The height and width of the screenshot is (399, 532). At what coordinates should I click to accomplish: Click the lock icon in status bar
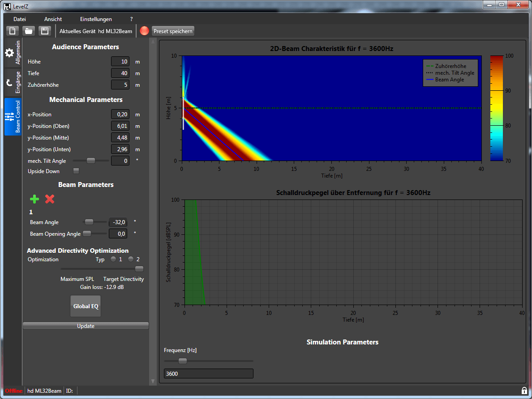pos(524,391)
